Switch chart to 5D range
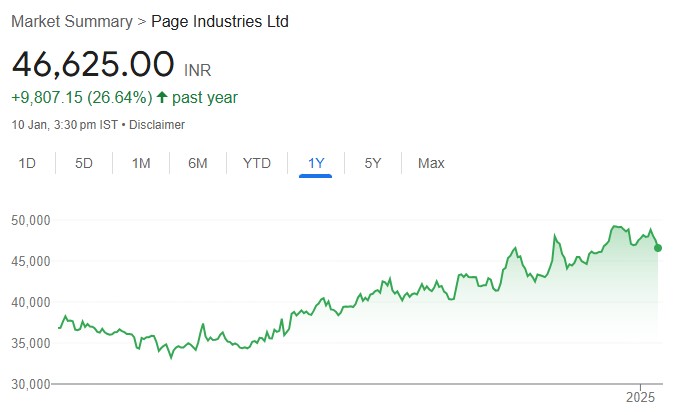 tap(84, 163)
